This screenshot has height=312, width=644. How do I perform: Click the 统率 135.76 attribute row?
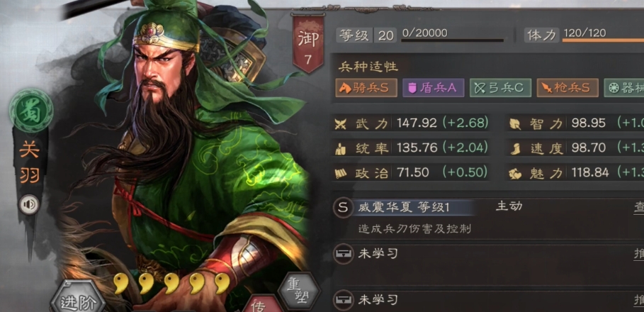412,147
